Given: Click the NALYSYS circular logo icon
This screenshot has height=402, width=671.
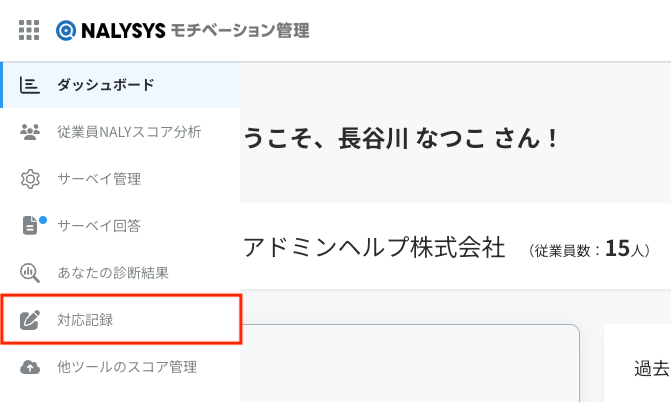Looking at the screenshot, I should pos(66,30).
